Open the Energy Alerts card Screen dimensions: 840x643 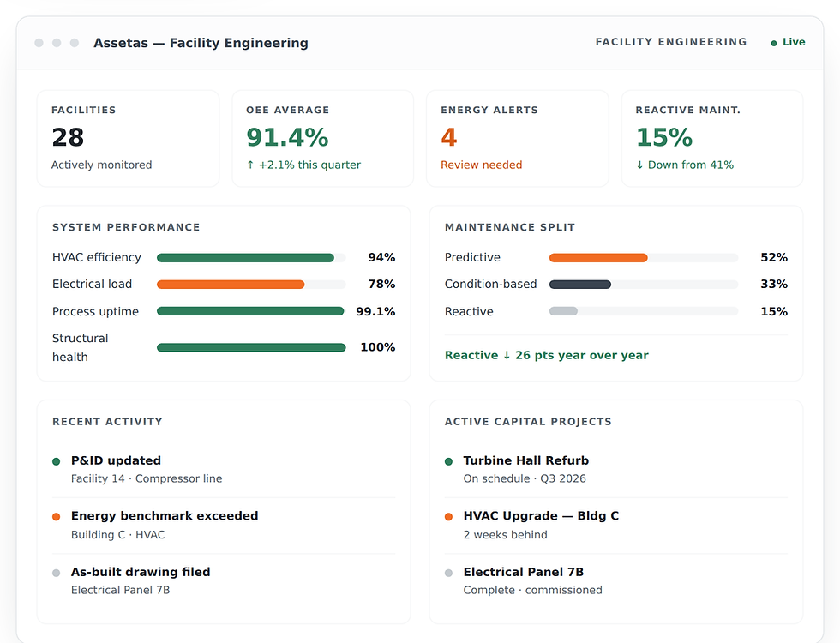(x=518, y=138)
